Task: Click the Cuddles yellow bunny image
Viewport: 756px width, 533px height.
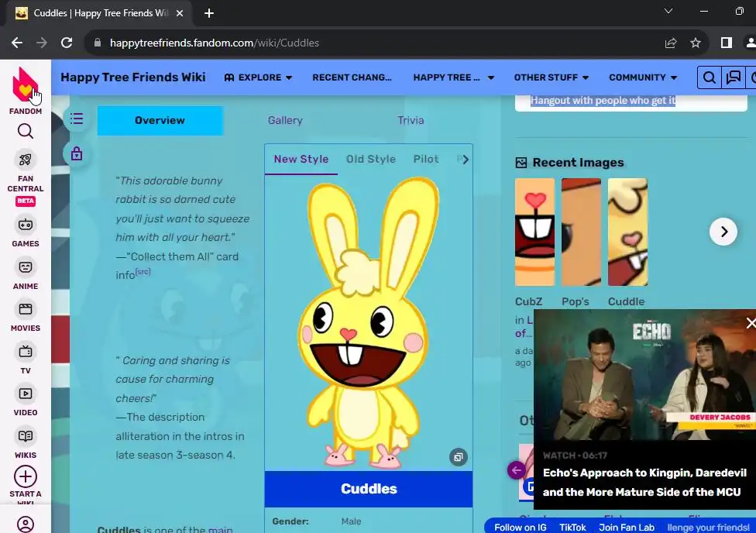Action: (367, 322)
